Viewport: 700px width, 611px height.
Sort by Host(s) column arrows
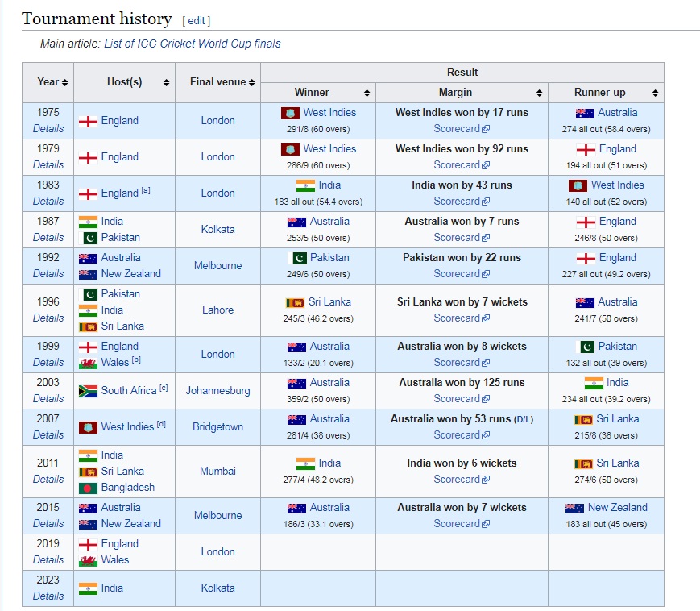(166, 82)
